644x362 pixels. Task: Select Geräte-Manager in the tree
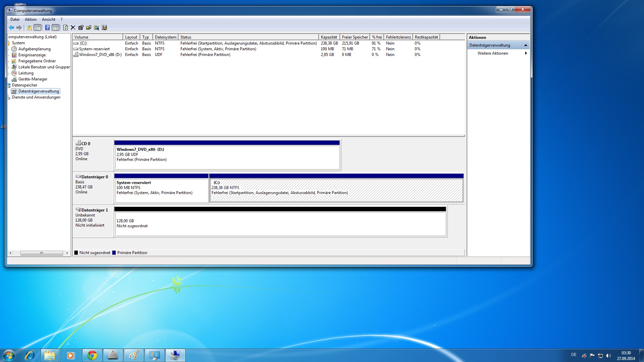(33, 79)
